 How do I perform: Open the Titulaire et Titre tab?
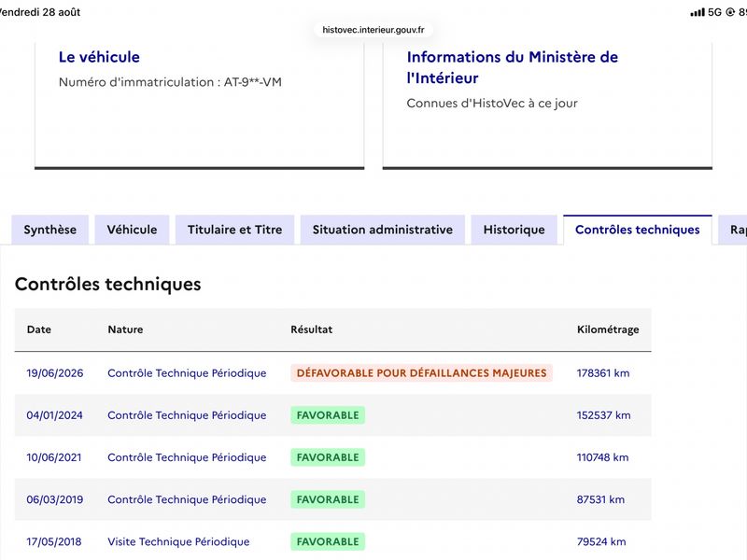[x=235, y=230]
